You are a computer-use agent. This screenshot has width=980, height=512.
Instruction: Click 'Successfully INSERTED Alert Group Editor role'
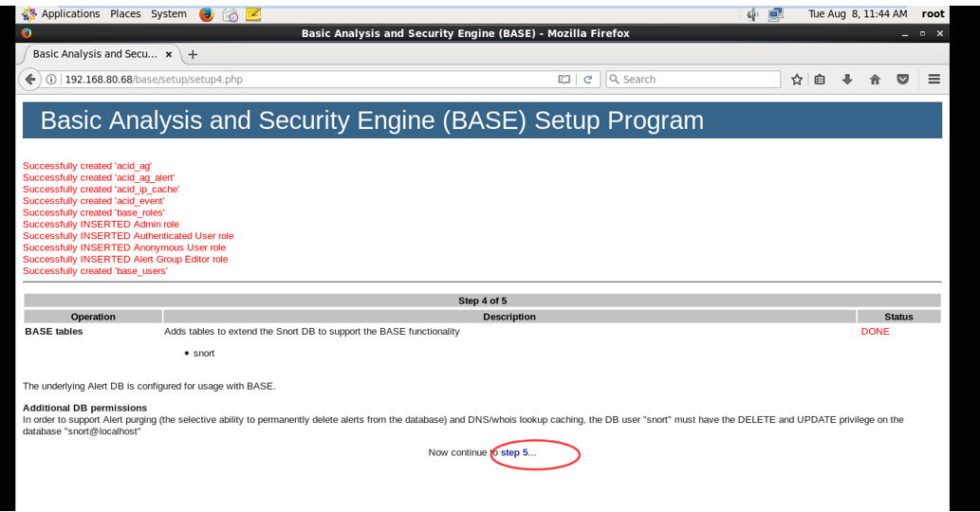click(125, 259)
